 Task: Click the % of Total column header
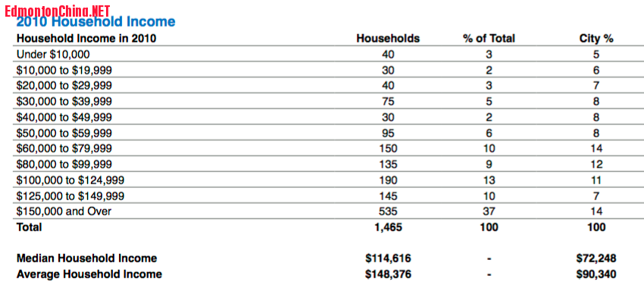tap(489, 39)
